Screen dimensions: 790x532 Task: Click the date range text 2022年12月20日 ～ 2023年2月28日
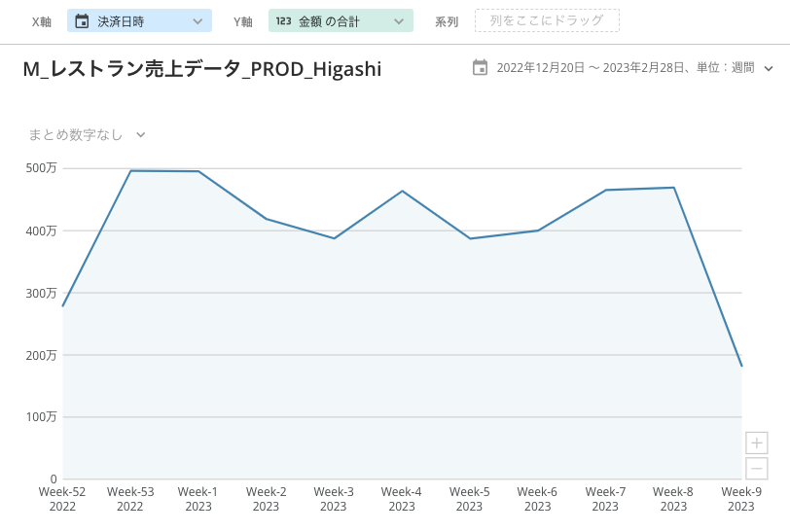coord(591,67)
